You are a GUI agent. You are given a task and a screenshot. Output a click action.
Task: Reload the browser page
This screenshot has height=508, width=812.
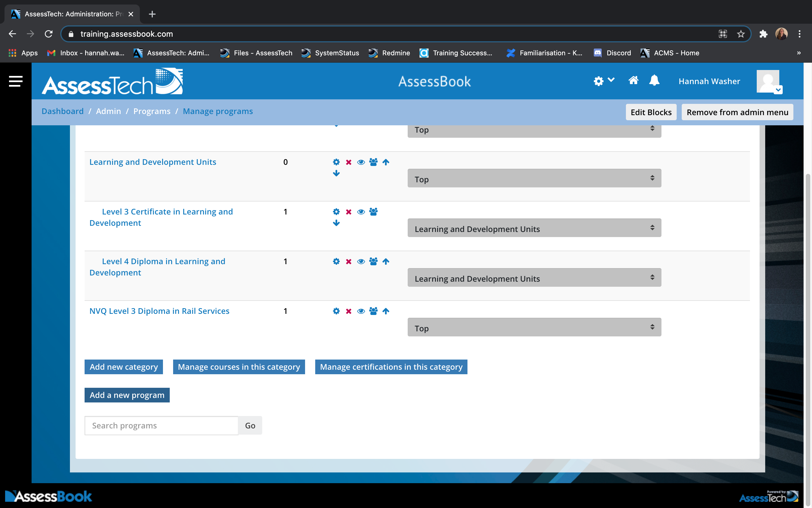click(49, 34)
